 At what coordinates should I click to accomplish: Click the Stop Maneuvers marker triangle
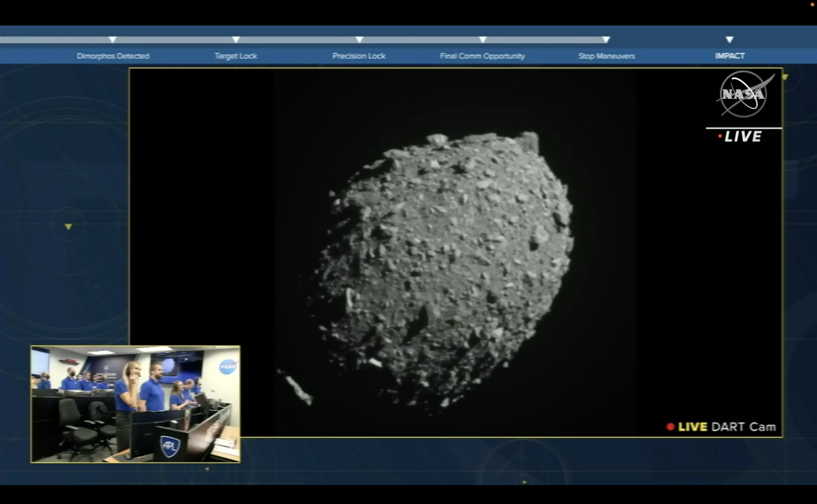606,40
